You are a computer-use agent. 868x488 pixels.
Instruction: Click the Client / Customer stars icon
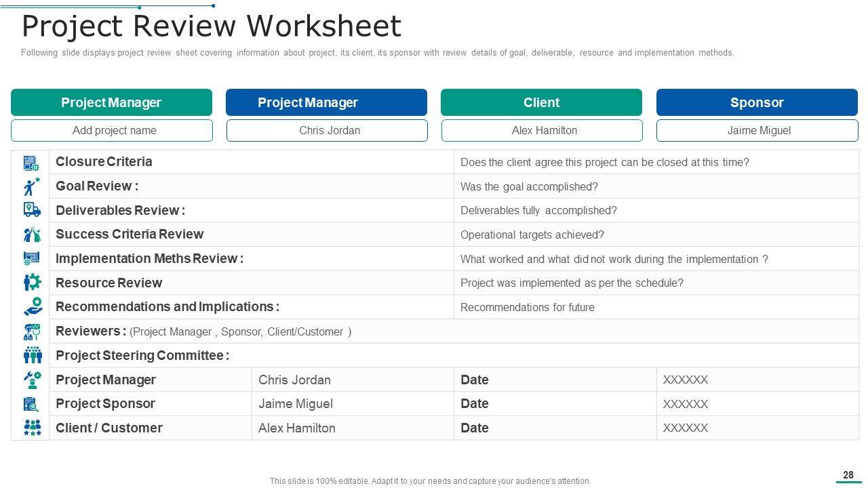pyautogui.click(x=31, y=428)
